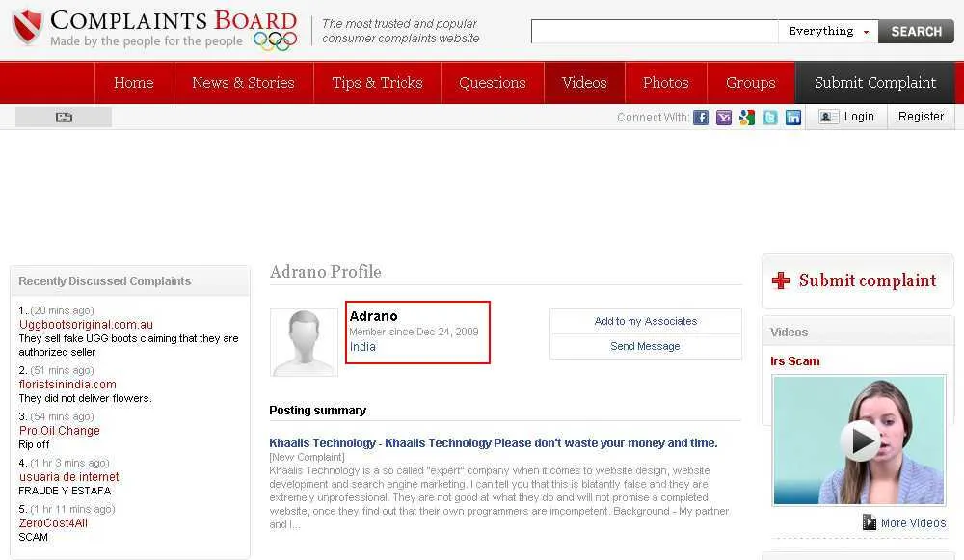This screenshot has width=964, height=560.
Task: Open the Home menu tab
Action: (134, 82)
